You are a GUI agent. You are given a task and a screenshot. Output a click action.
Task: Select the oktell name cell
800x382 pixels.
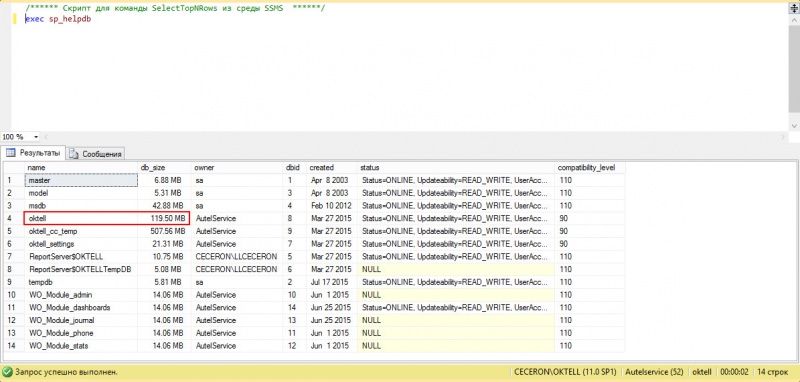81,218
